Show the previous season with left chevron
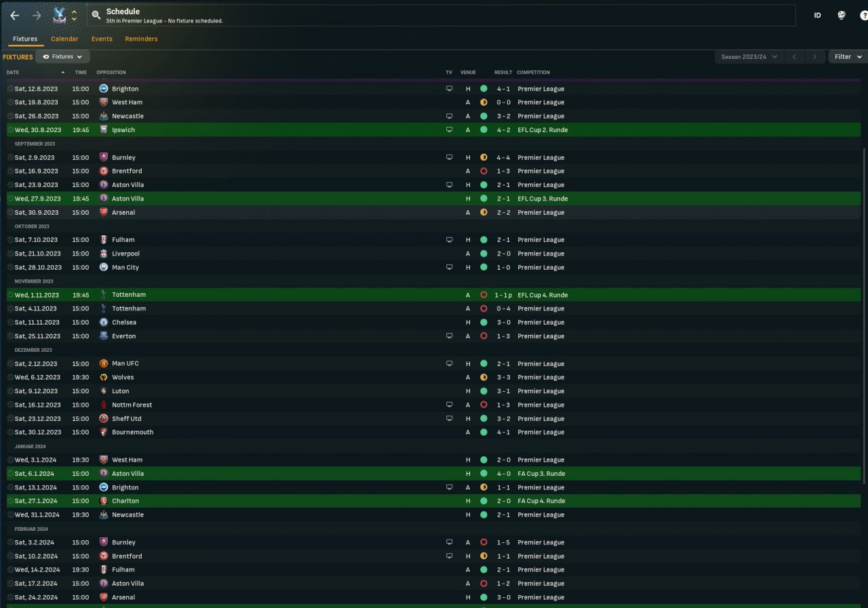The height and width of the screenshot is (608, 868). [795, 57]
